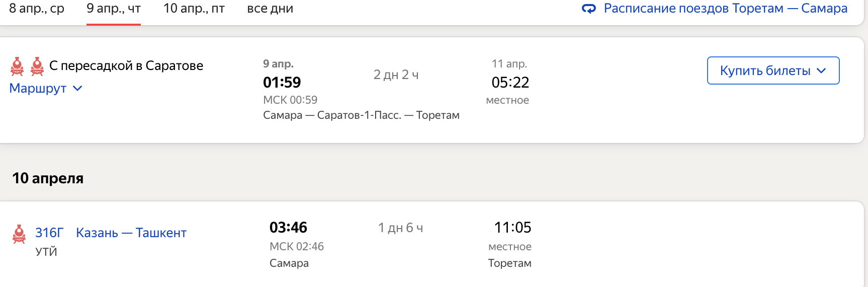Select the 8 апр., ср date tab

pyautogui.click(x=37, y=9)
